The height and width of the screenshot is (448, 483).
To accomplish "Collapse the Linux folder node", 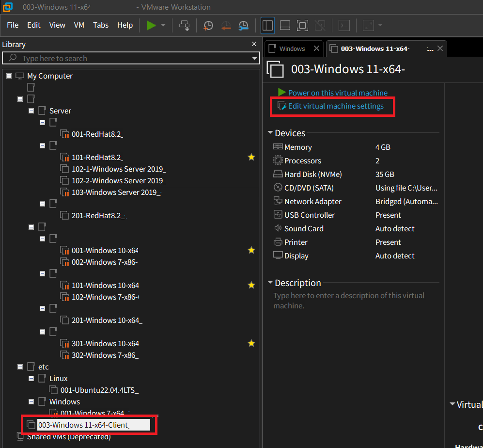I will tap(31, 378).
